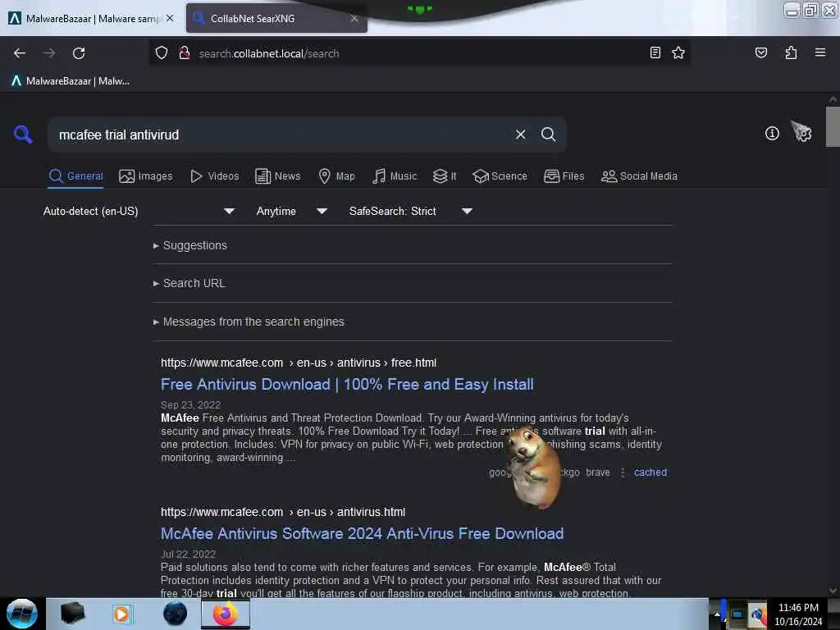The height and width of the screenshot is (630, 840).
Task: Bookmark this page with the star
Action: 678,52
